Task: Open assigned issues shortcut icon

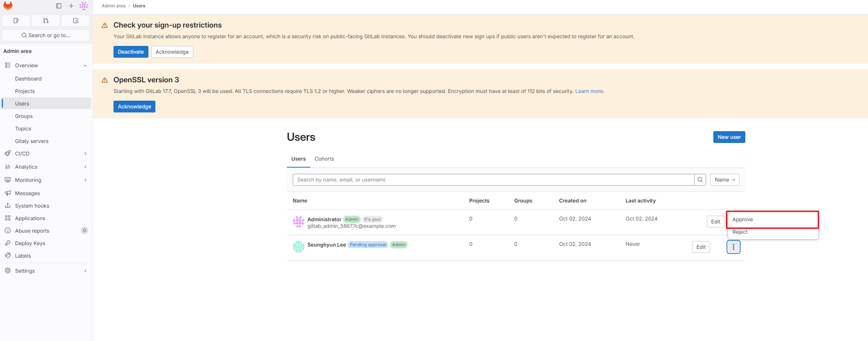Action: tap(16, 21)
